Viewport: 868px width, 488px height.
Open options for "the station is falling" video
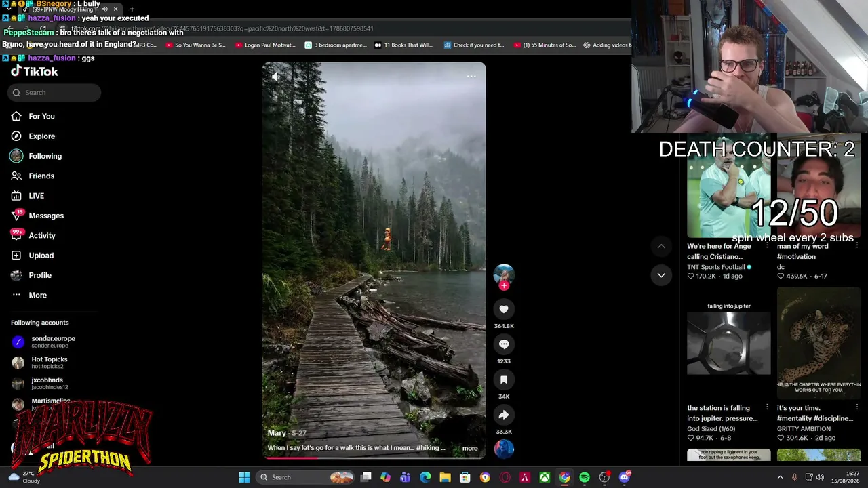tap(767, 408)
